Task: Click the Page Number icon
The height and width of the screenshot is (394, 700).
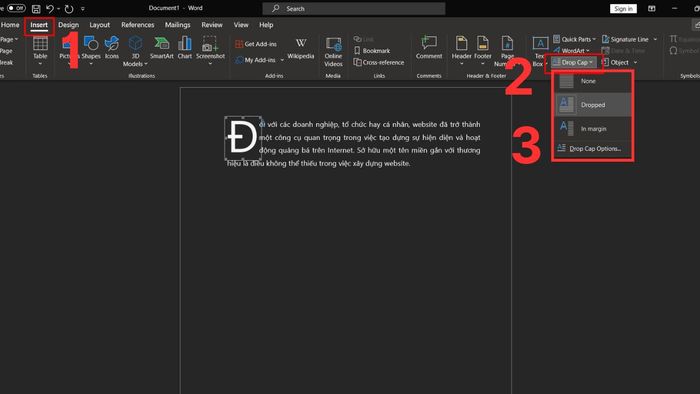Action: point(507,44)
